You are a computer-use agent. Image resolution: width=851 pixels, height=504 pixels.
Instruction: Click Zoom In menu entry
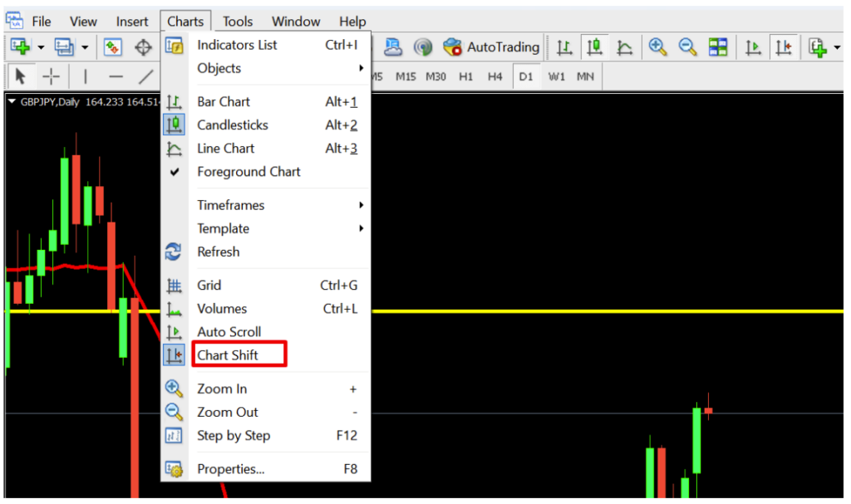(266, 389)
